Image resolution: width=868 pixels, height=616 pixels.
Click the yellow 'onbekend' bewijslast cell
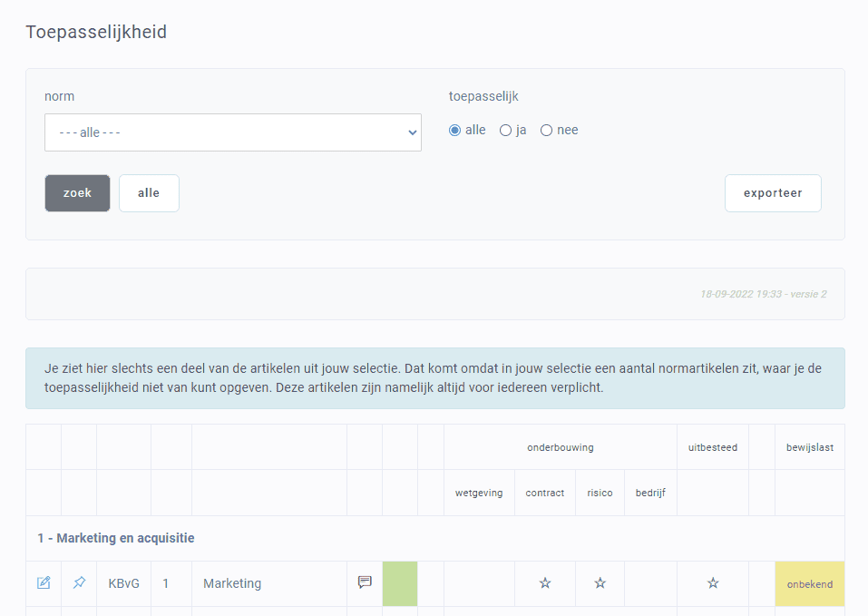tap(810, 584)
